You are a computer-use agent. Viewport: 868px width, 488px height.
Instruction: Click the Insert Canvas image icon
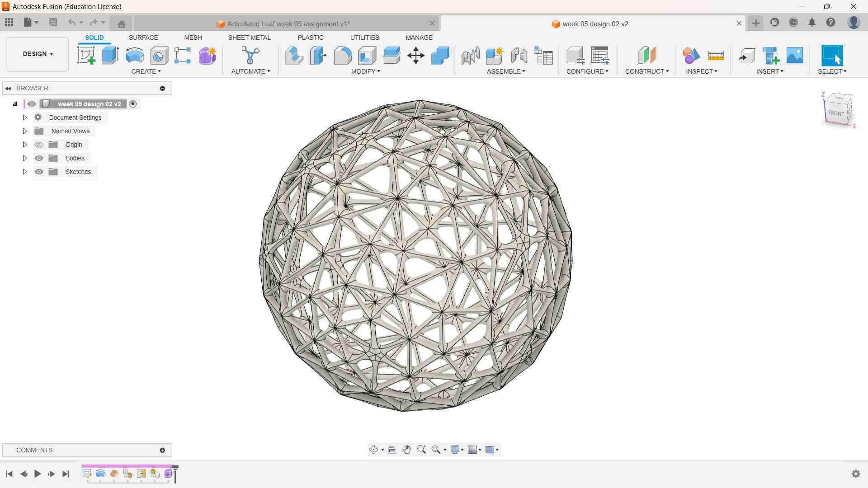coord(795,56)
